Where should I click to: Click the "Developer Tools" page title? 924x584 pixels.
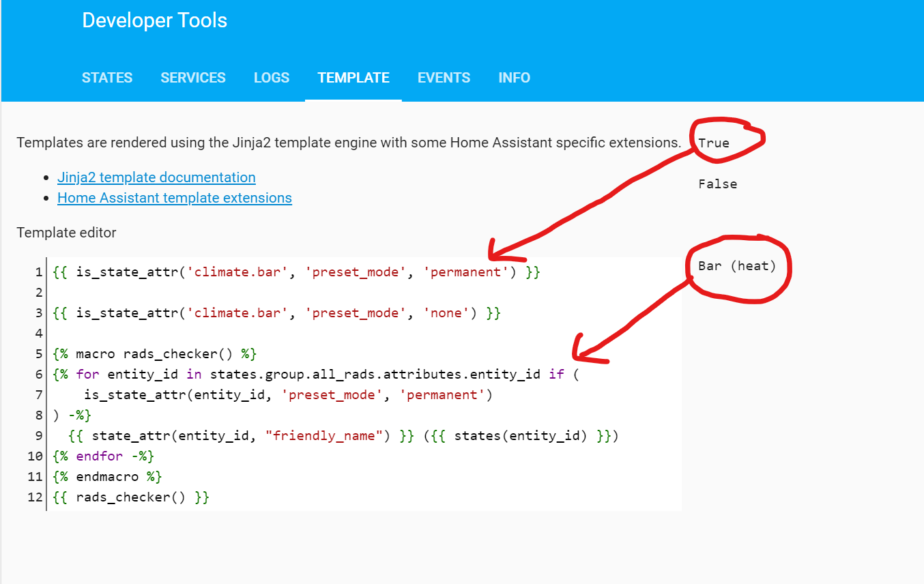(x=154, y=20)
